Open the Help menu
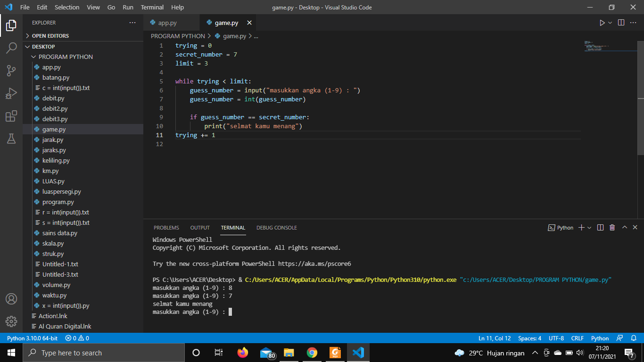The height and width of the screenshot is (362, 644). coord(178,8)
